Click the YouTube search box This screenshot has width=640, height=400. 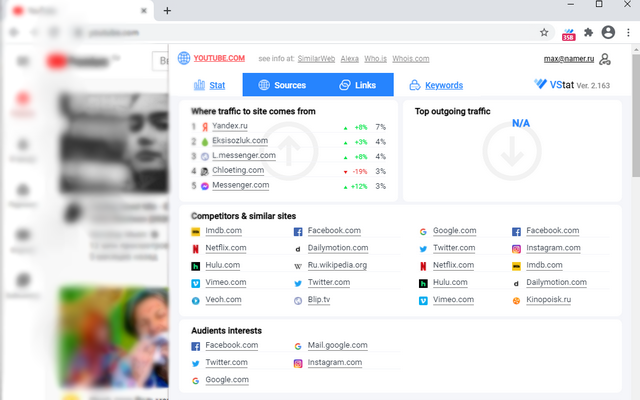pos(160,61)
